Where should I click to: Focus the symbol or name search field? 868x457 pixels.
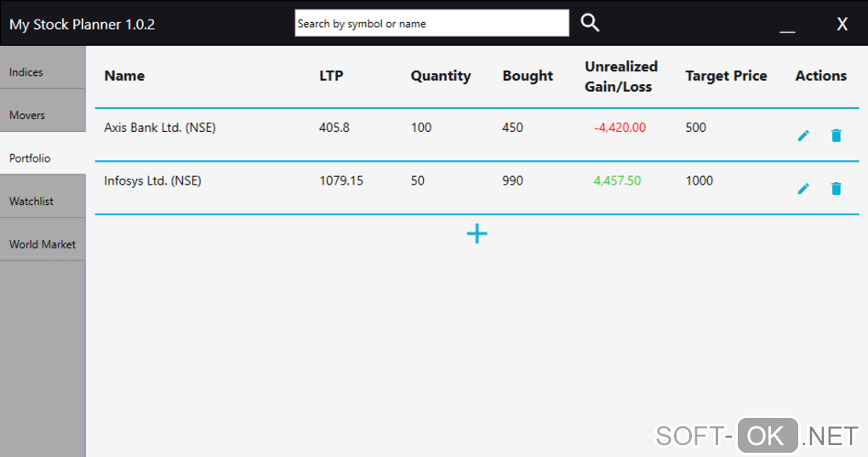(431, 24)
